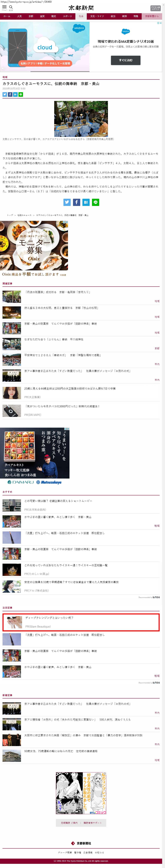Open the 広告掲載 footer link

[88, 852]
